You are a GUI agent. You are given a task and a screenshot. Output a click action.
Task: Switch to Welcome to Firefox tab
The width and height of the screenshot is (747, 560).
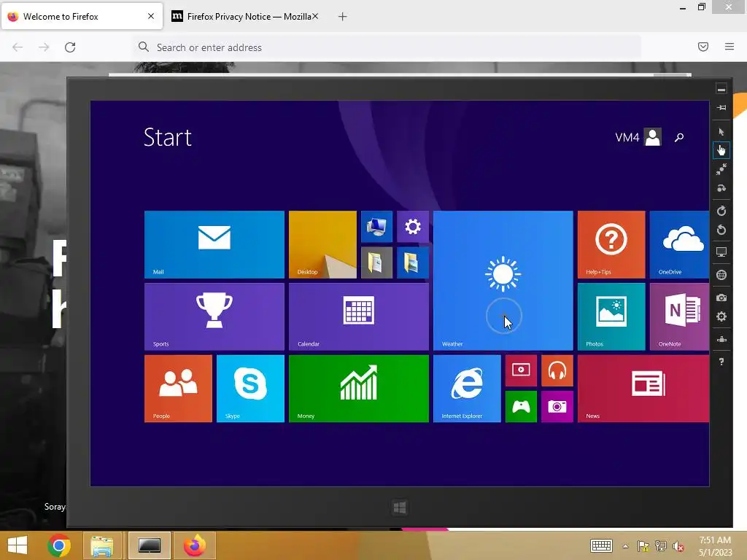82,17
